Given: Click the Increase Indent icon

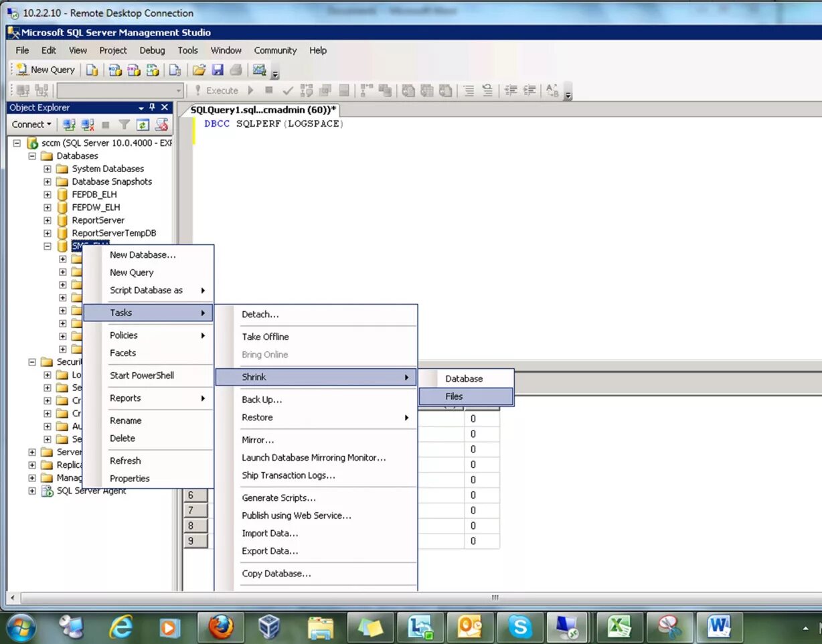Looking at the screenshot, I should click(529, 90).
